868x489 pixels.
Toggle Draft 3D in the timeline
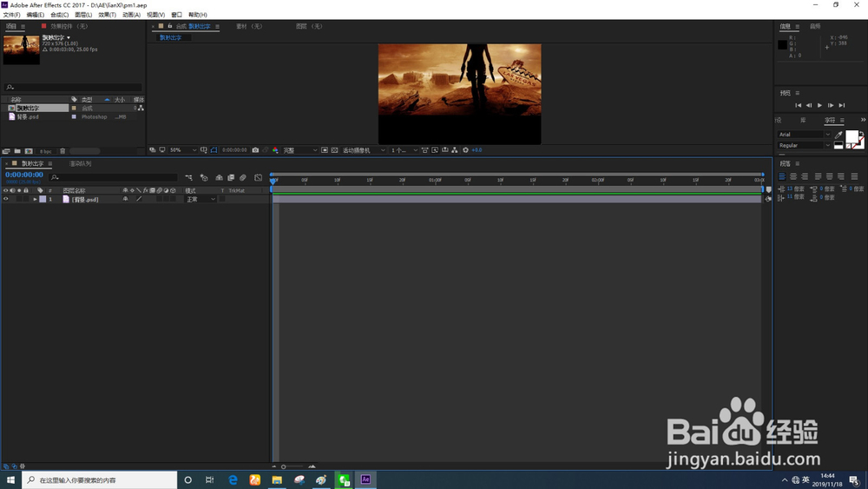[204, 178]
